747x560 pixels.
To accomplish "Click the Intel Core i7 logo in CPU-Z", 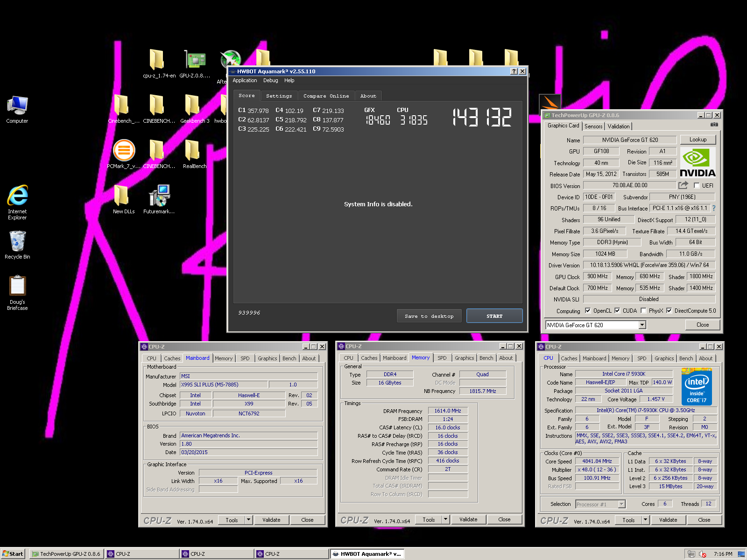I will click(696, 387).
